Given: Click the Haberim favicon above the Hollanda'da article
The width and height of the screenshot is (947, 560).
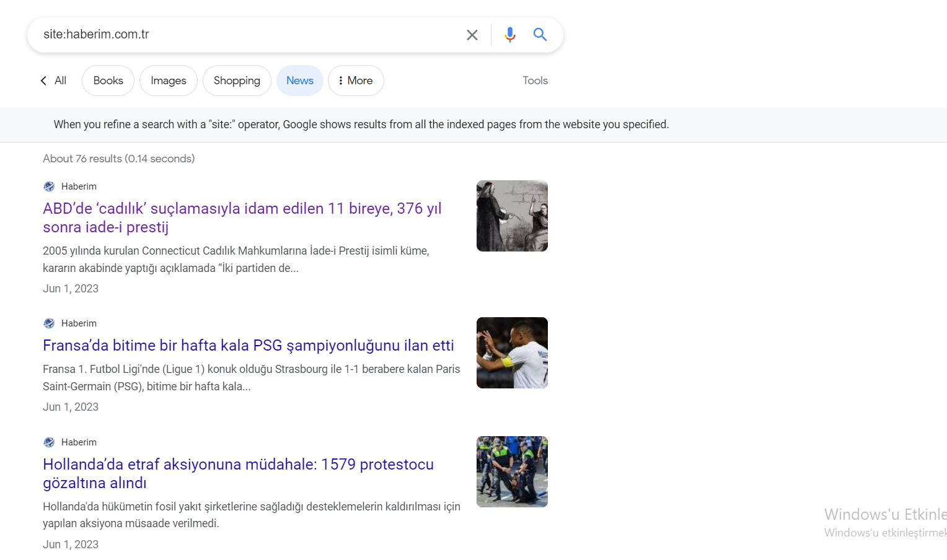Looking at the screenshot, I should coord(49,442).
